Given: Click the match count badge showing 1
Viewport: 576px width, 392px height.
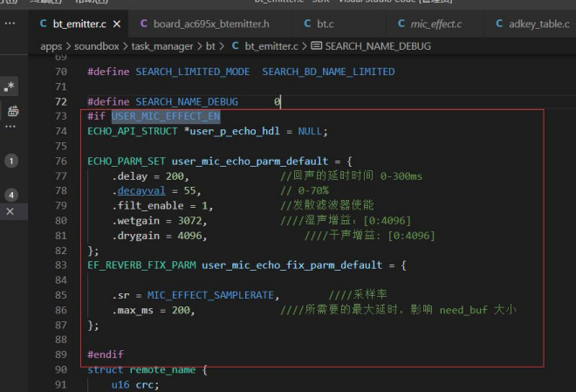Looking at the screenshot, I should tap(11, 161).
